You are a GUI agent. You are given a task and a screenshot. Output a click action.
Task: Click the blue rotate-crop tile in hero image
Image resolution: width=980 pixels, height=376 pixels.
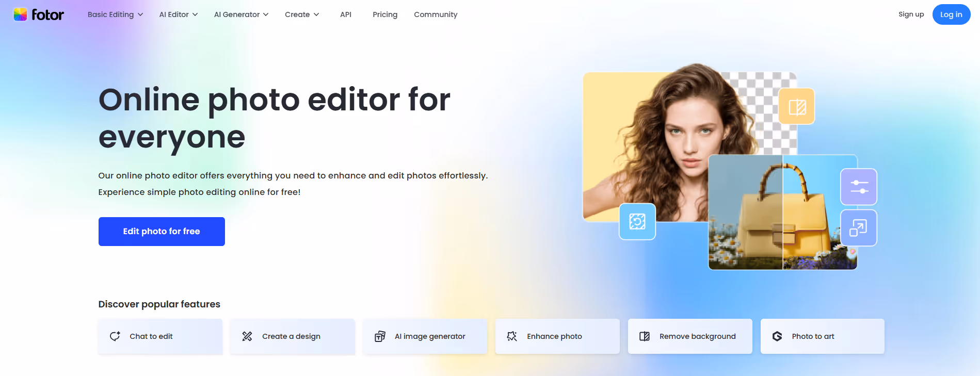(637, 222)
